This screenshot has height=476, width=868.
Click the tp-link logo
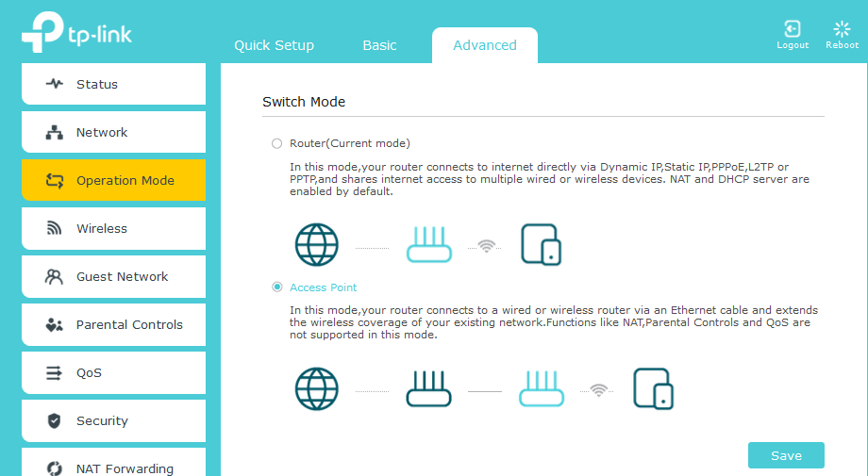pos(77,34)
